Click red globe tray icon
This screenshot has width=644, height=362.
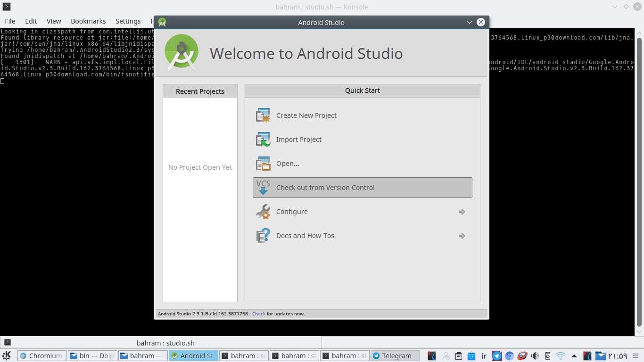[x=522, y=356]
